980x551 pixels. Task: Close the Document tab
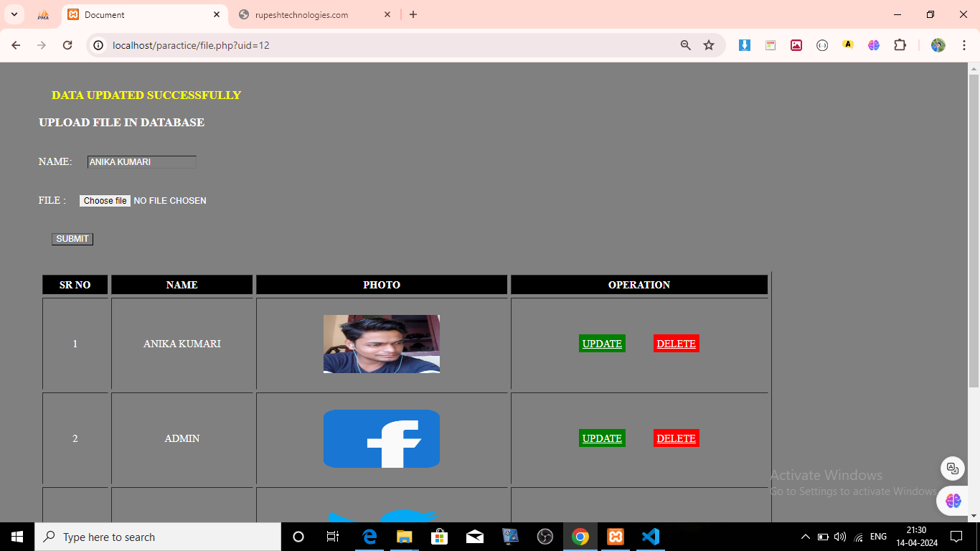[217, 14]
